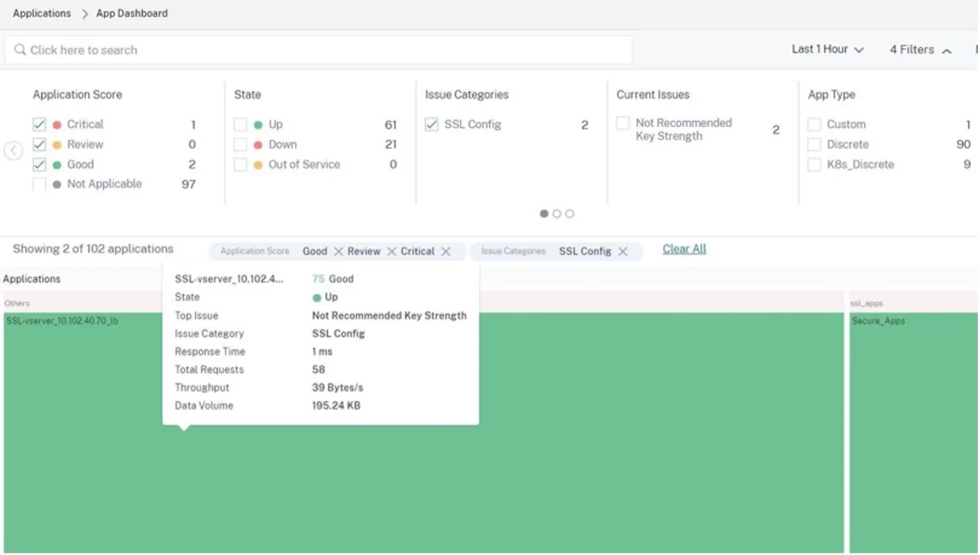Check the Discrete app type checkbox
Screen dimensions: 980x555
[814, 144]
